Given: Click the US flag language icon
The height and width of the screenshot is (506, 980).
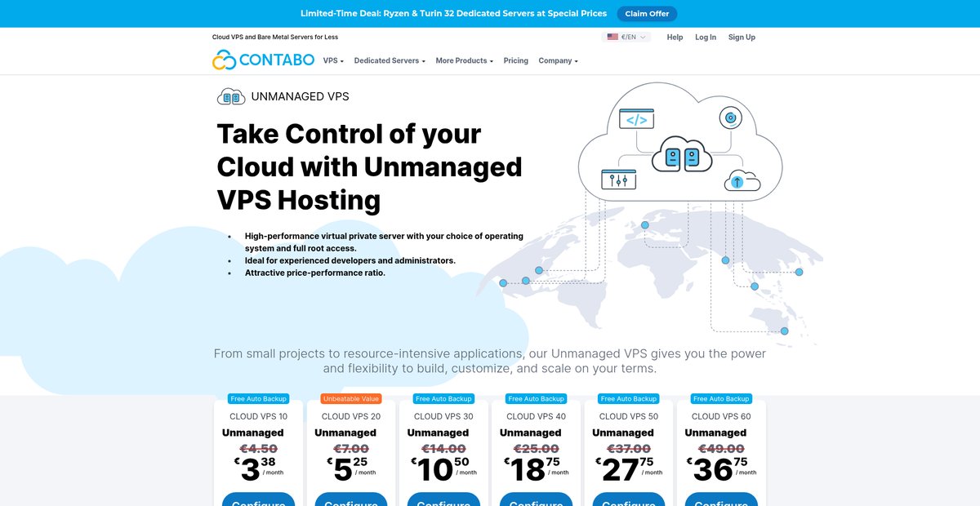Looking at the screenshot, I should [x=612, y=37].
